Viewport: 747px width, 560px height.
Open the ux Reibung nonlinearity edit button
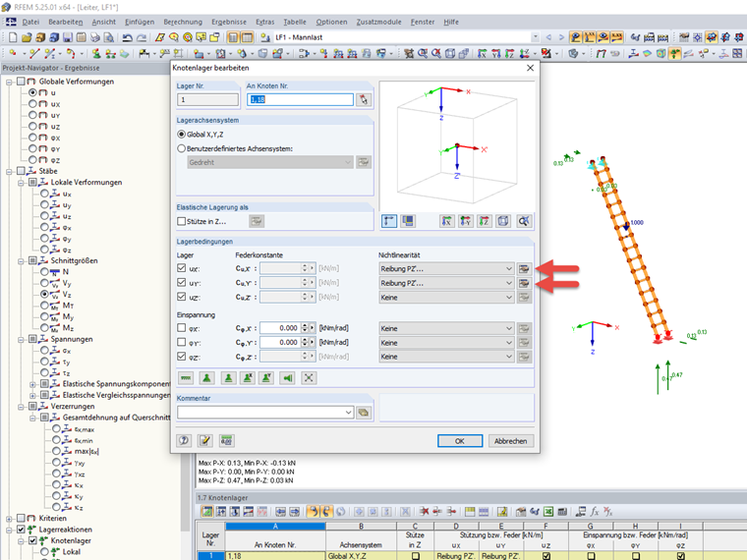[x=524, y=268]
